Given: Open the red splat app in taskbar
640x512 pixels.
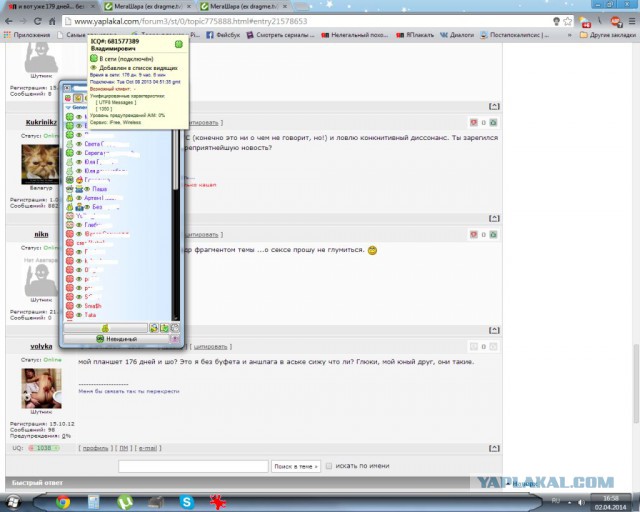Looking at the screenshot, I should tap(218, 502).
